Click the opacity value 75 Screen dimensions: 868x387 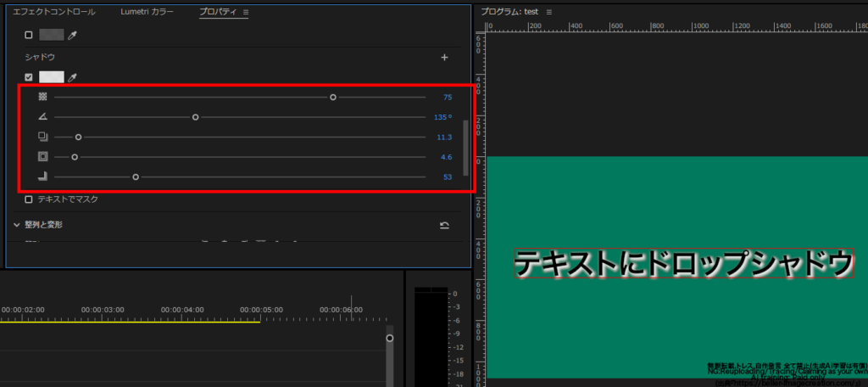448,98
